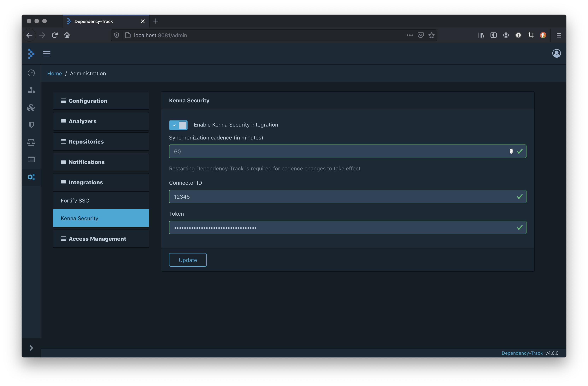Save page to Pocket icon
This screenshot has height=386, width=588.
(420, 35)
